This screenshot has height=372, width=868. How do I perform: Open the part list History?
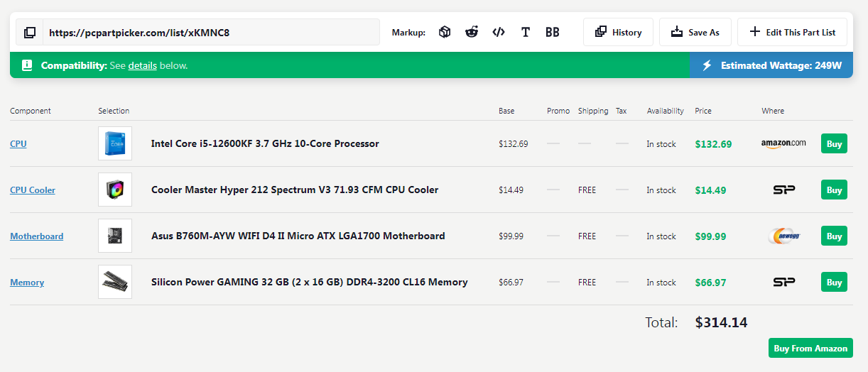point(619,32)
